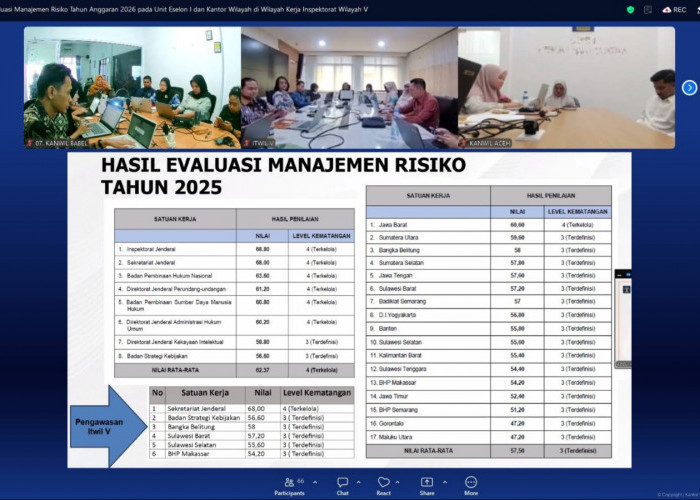Click Direktorat Jenderal Perundang-undangan row
The image size is (700, 500).
click(234, 289)
